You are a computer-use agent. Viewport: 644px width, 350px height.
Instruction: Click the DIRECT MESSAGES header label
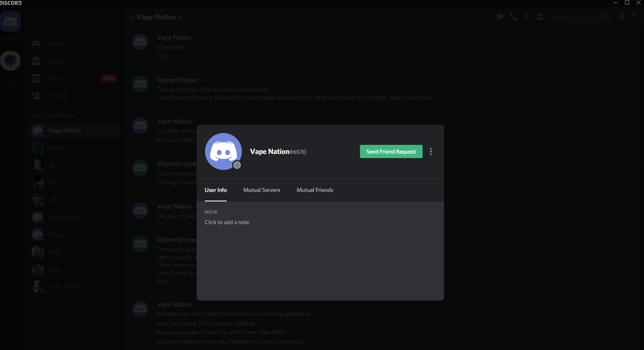tap(54, 116)
